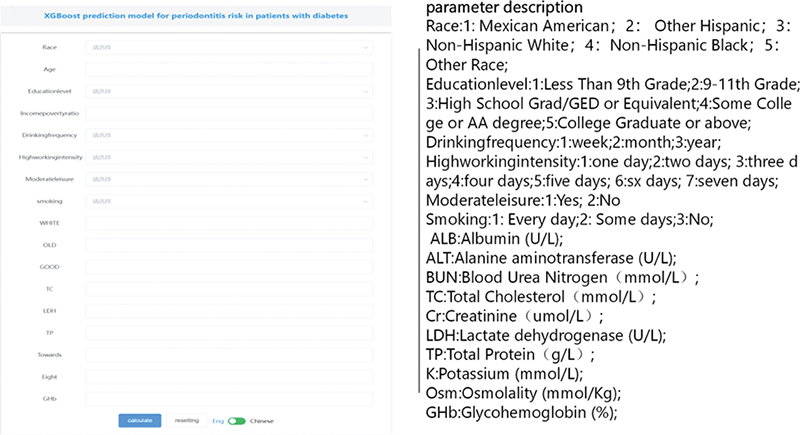The height and width of the screenshot is (435, 800).
Task: Click the 'Moderateleisure:1:Yes; 2:No' line
Action: pos(523,200)
